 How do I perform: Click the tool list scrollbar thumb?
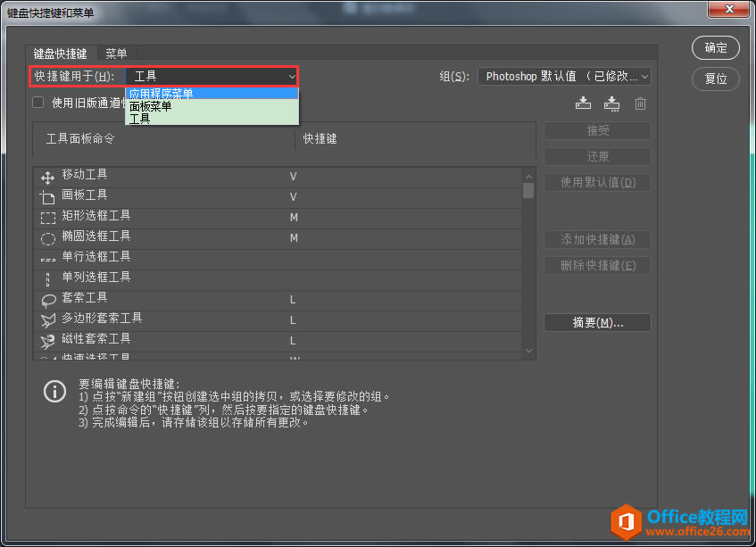click(528, 190)
